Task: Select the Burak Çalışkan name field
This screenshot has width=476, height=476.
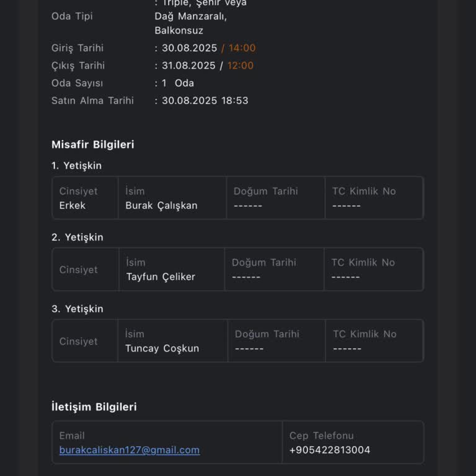Action: [x=172, y=198]
